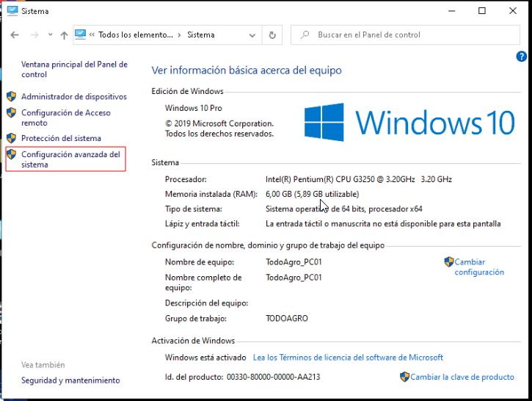This screenshot has height=401, width=532.
Task: Click 'Cambiar la clave de producto' link
Action: point(462,377)
